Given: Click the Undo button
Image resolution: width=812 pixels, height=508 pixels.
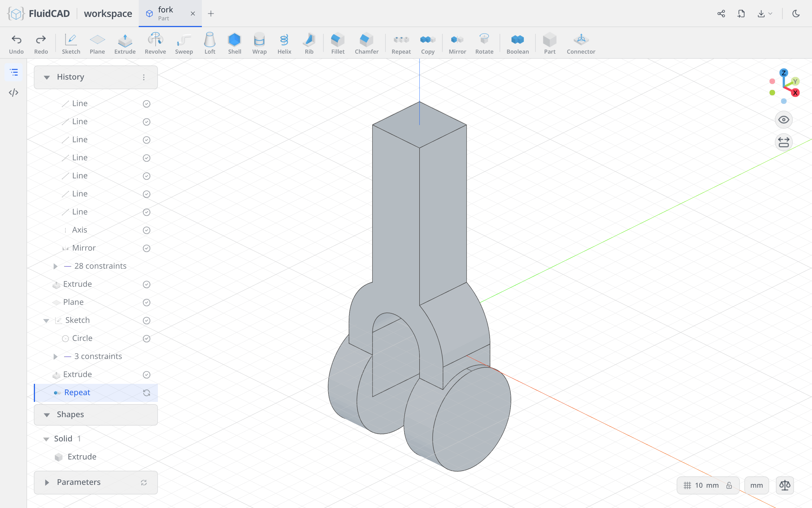Looking at the screenshot, I should point(16,44).
